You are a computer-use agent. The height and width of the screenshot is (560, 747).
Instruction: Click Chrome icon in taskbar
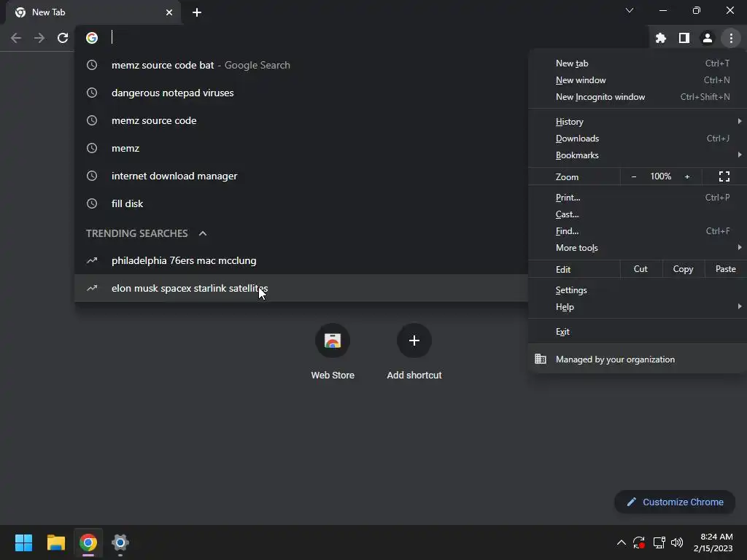click(88, 542)
